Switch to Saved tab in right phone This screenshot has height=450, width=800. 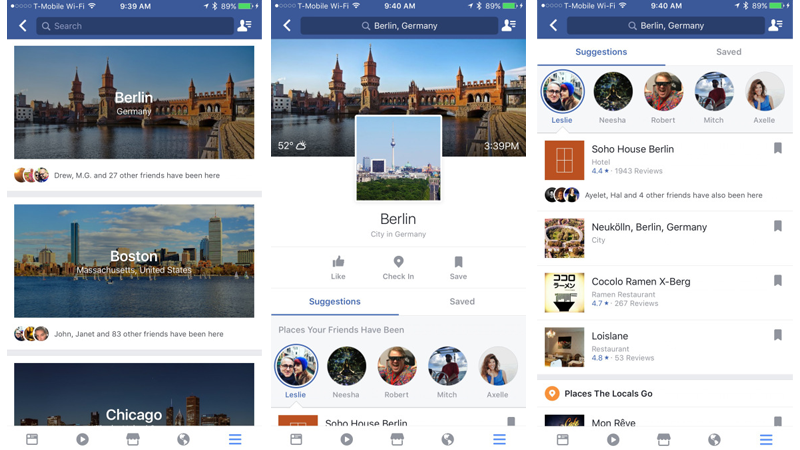pyautogui.click(x=729, y=52)
